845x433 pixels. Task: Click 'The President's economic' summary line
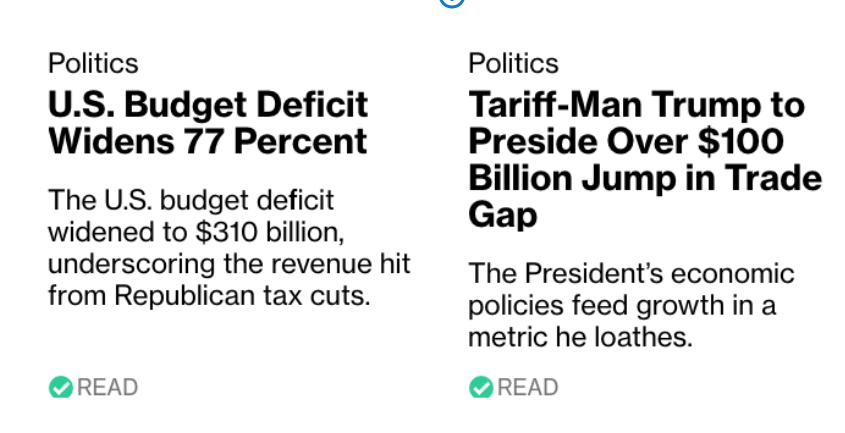click(631, 273)
